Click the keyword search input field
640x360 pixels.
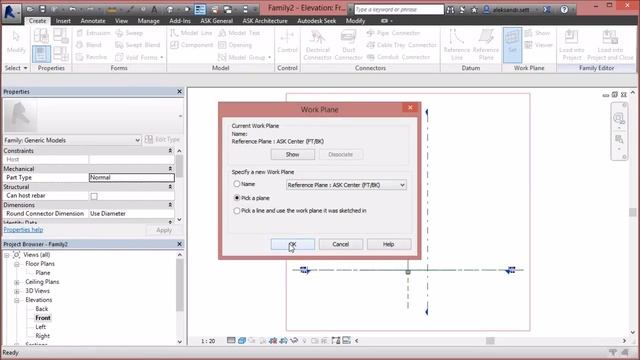click(398, 9)
